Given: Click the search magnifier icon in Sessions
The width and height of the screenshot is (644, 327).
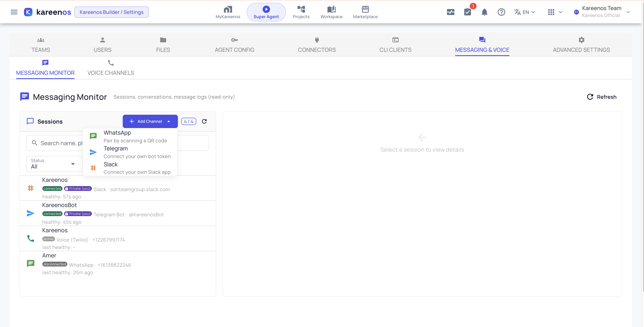Looking at the screenshot, I should click(34, 143).
